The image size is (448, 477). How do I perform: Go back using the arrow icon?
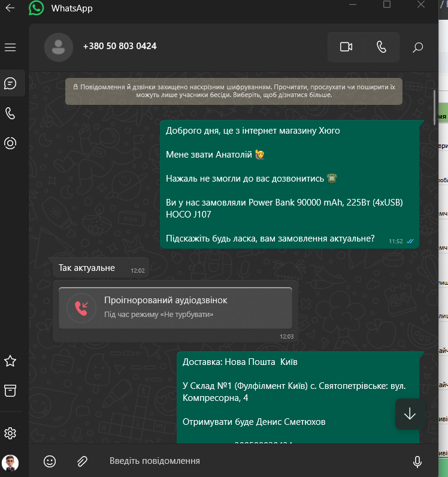(x=10, y=8)
